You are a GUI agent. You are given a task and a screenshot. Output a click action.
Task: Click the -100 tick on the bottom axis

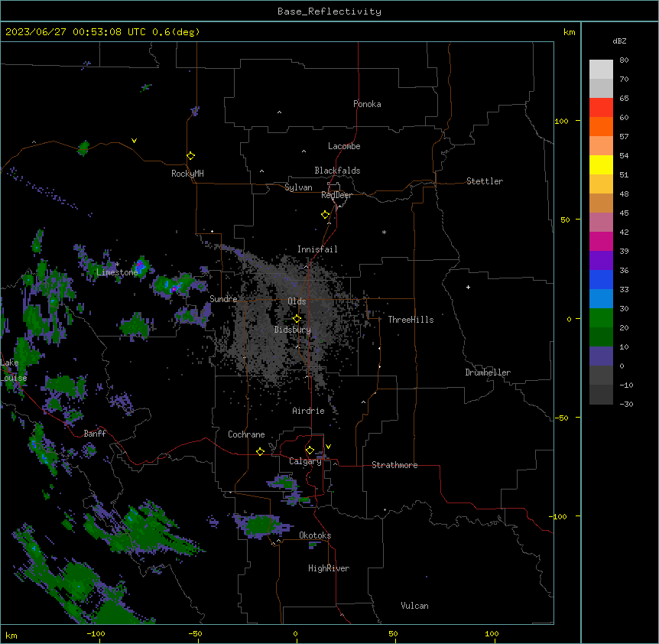point(96,633)
